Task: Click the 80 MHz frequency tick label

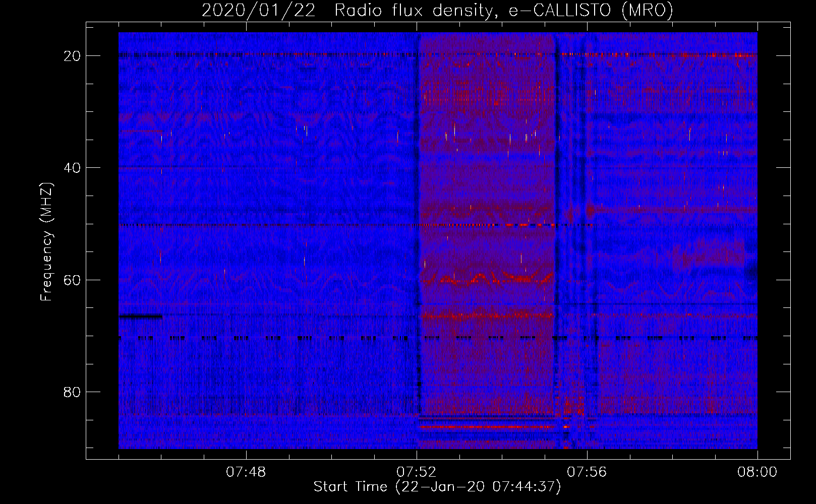Action: pos(72,392)
